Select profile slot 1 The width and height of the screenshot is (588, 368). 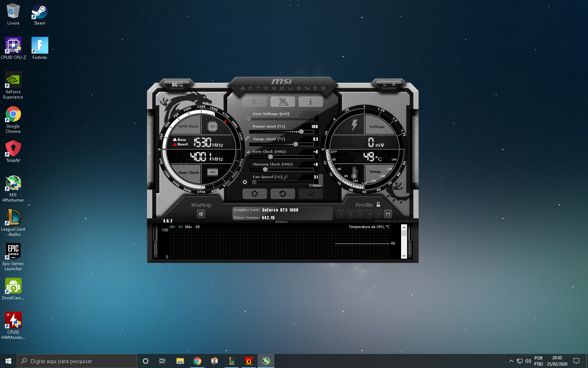click(341, 214)
